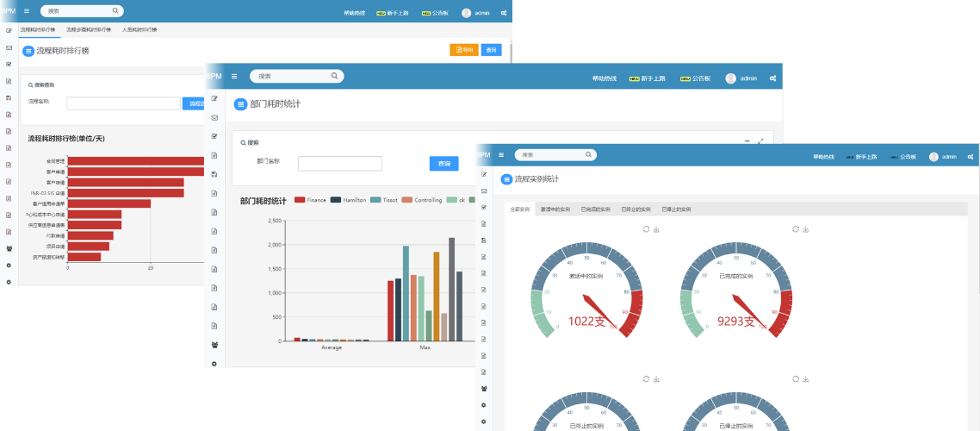Focus the 部门名称 input field
Viewport: 980px width, 431px height.
click(x=340, y=164)
